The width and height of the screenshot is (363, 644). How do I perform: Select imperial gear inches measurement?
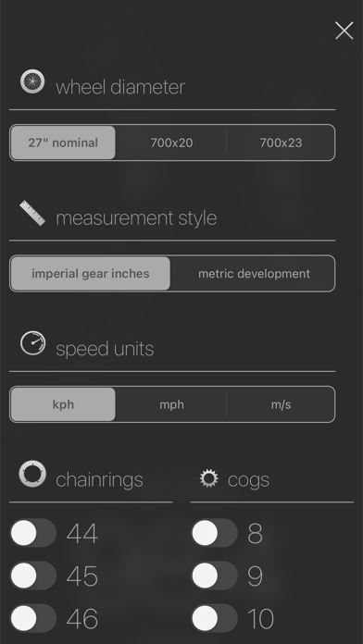coord(91,274)
